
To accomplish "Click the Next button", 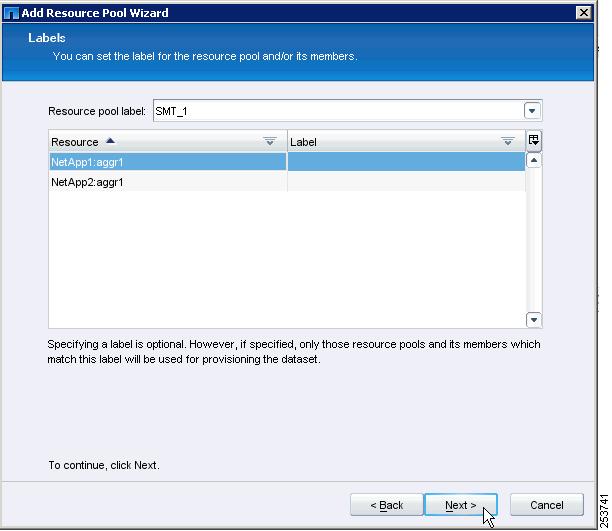I will (x=461, y=504).
